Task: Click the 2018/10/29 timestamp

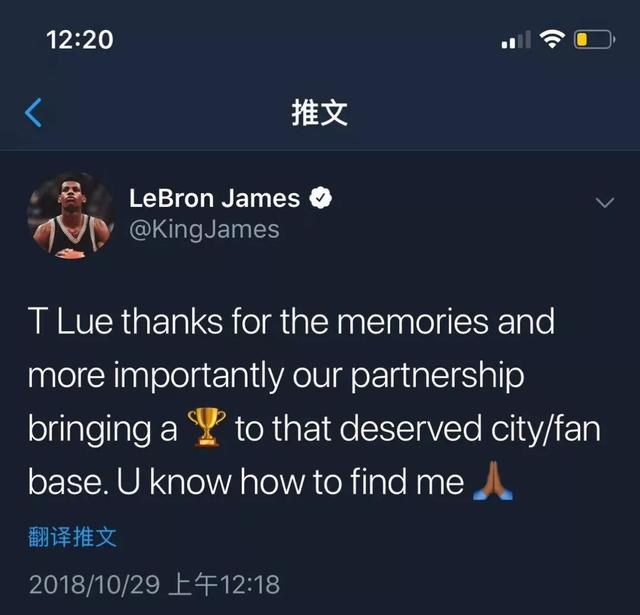Action: pyautogui.click(x=154, y=584)
